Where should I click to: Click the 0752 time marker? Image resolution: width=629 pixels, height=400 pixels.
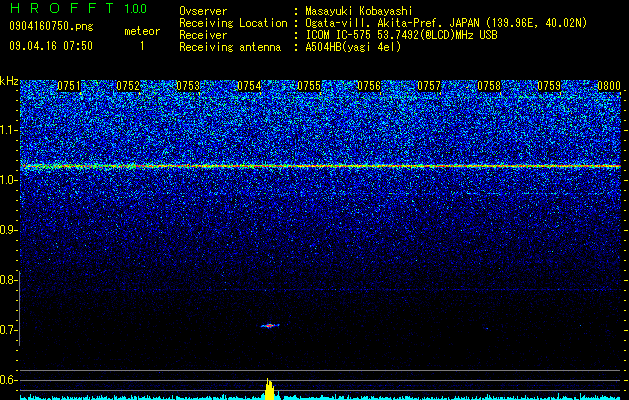pyautogui.click(x=128, y=86)
